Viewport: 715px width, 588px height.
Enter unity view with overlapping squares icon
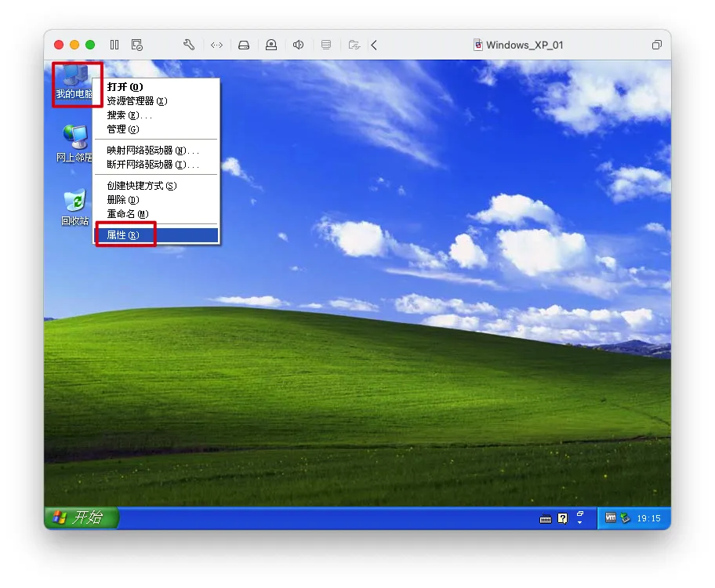[x=657, y=45]
